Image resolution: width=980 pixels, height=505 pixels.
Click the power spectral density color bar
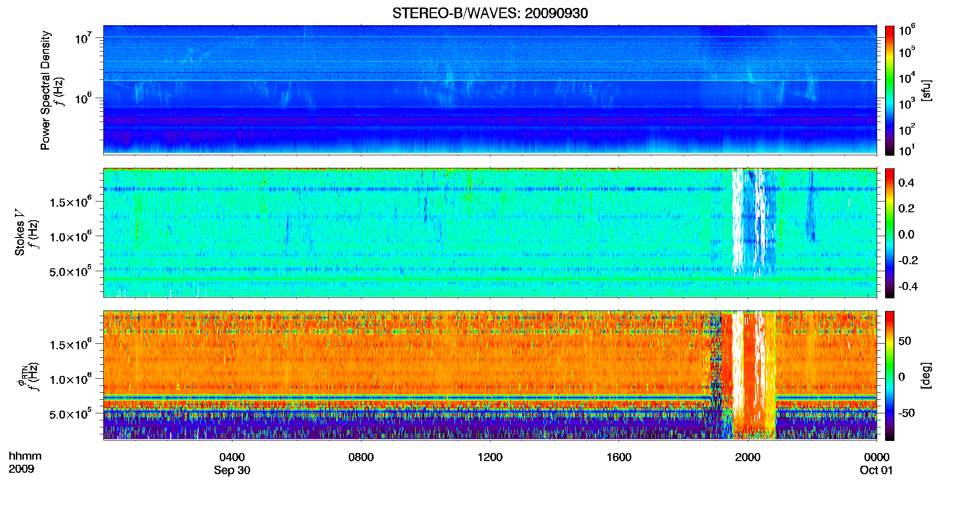pyautogui.click(x=890, y=90)
